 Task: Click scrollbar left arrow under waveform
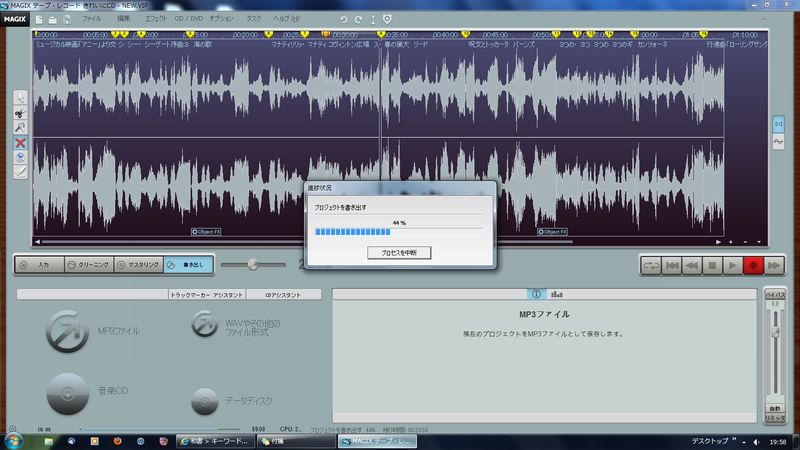[37, 242]
